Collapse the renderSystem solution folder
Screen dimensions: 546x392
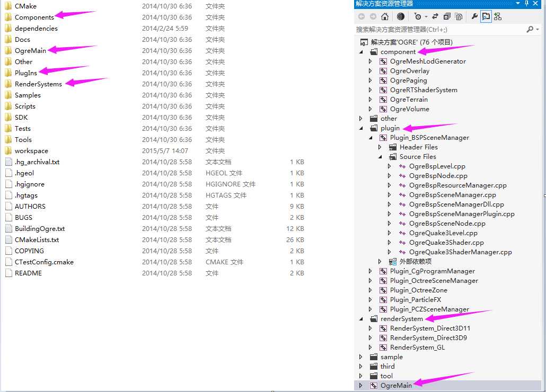tap(361, 319)
